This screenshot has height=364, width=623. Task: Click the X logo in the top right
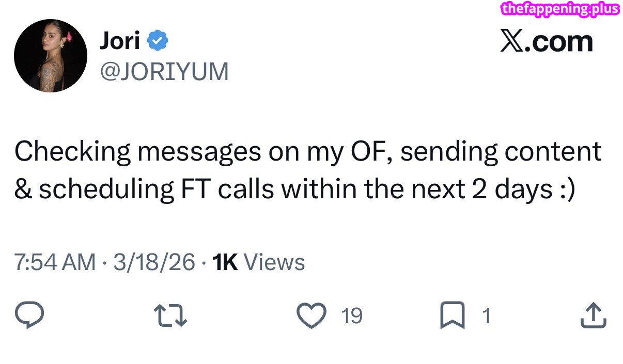coord(512,41)
